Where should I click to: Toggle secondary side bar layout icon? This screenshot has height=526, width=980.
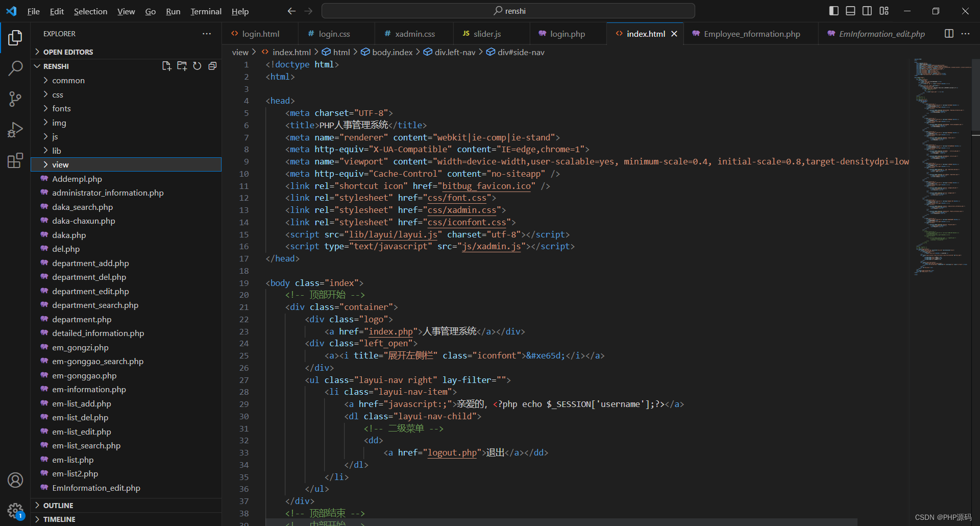coord(867,11)
